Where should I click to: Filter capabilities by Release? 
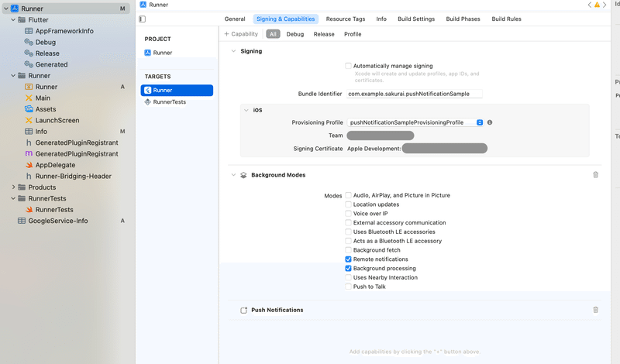tap(324, 34)
